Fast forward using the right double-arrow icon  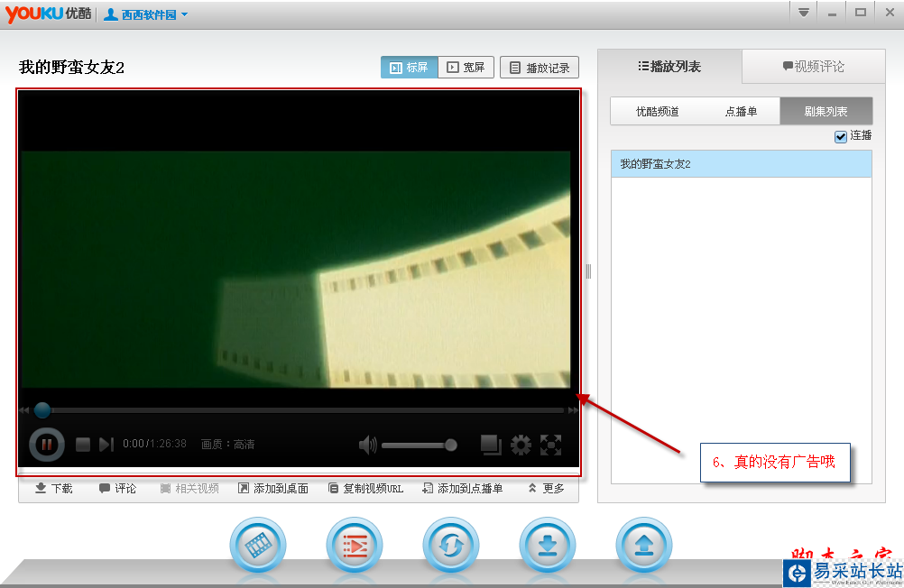point(573,410)
